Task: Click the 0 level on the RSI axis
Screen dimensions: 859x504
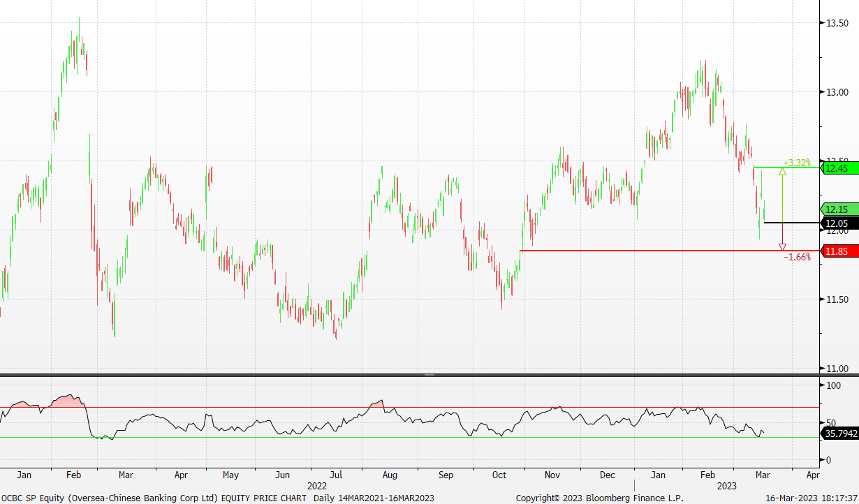Action: 828,460
